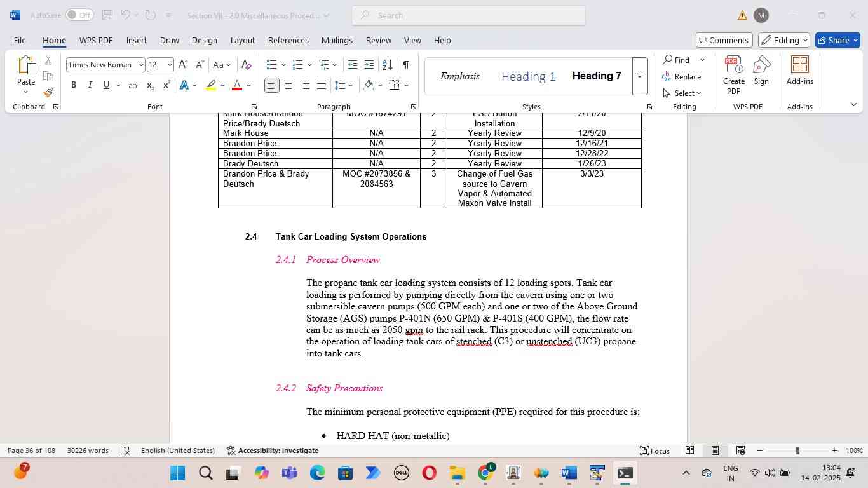Screen dimensions: 868x488
Task: Switch to Read Mode view icon
Action: click(x=689, y=451)
